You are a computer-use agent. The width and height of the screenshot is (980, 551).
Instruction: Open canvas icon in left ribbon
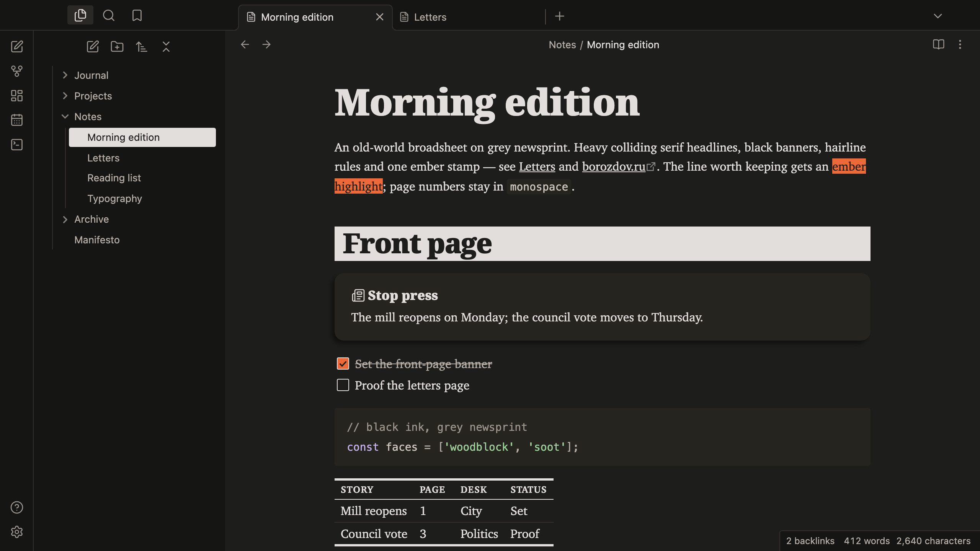(x=17, y=96)
